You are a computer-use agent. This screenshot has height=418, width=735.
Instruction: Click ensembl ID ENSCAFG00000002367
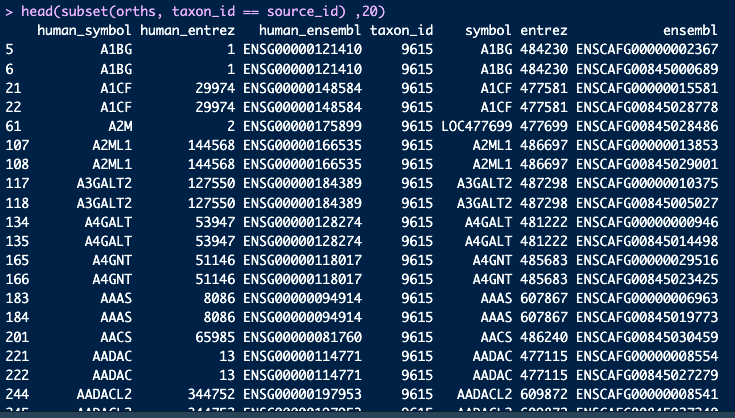point(647,50)
